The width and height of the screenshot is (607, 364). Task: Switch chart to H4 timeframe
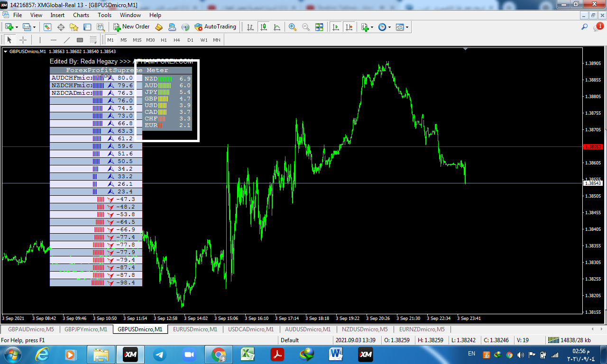(x=177, y=40)
